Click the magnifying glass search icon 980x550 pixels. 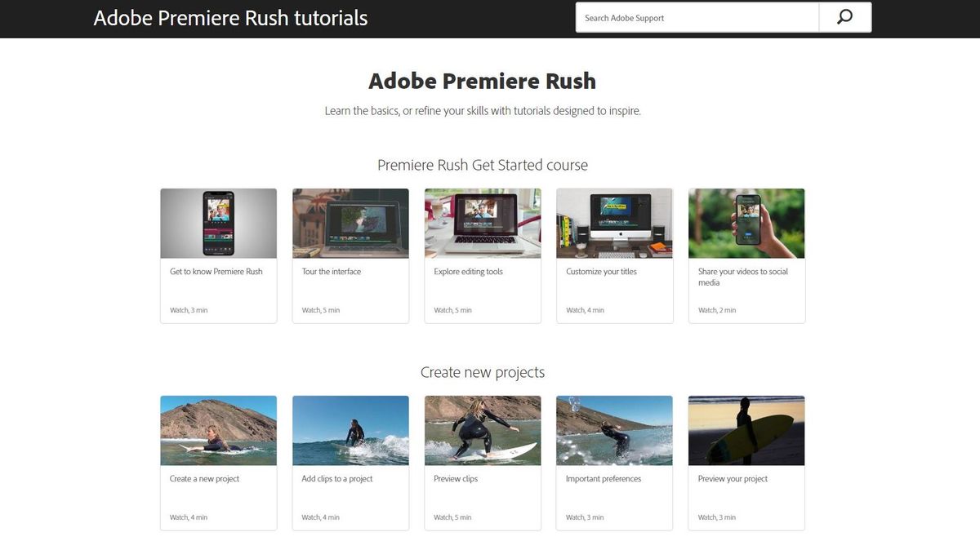tap(844, 17)
